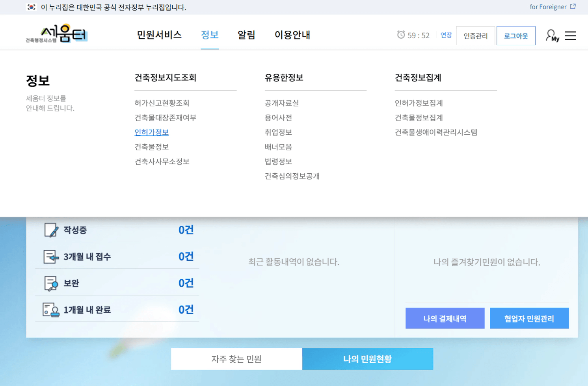This screenshot has height=386, width=588.
Task: Click the external link icon beside for Foreigner
Action: 573,6
